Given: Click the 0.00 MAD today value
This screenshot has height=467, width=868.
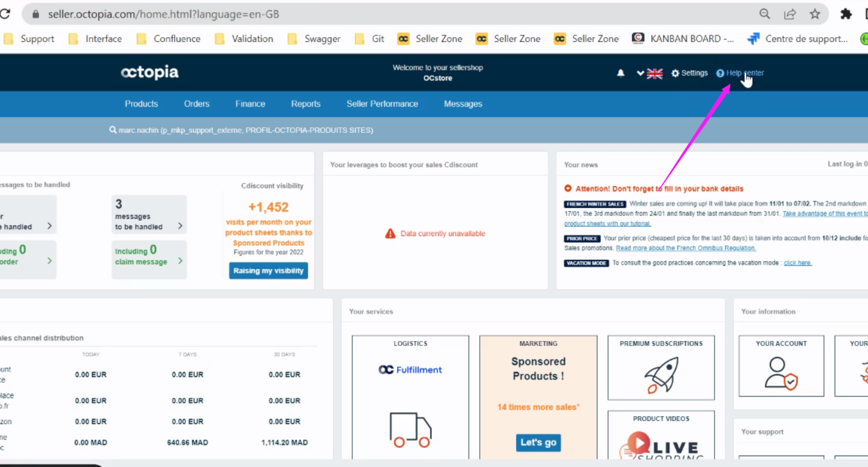Looking at the screenshot, I should click(90, 442).
